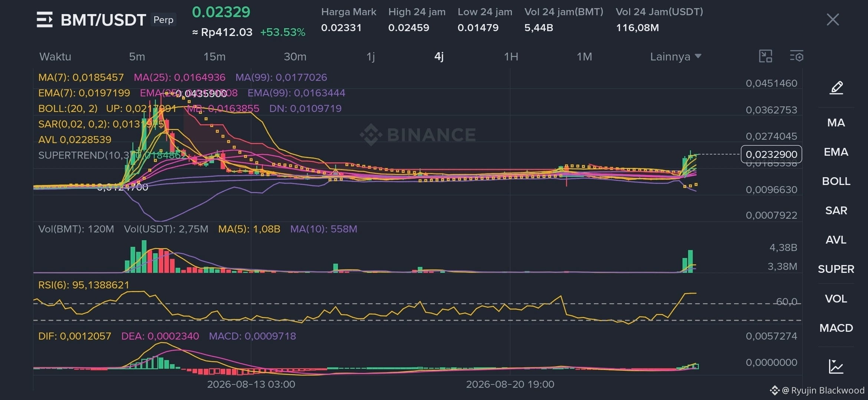Screen dimensions: 868x400
Task: Select the Waktu chart tab
Action: (x=55, y=57)
